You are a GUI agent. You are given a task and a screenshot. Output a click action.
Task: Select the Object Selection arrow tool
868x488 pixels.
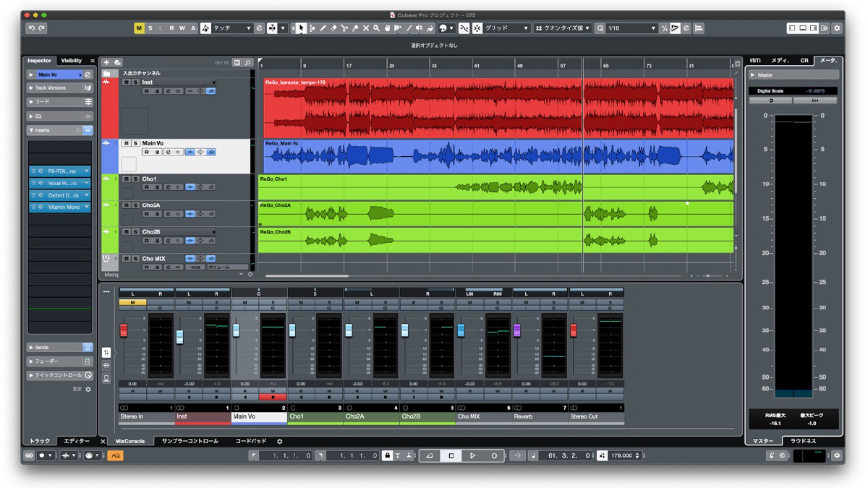coord(301,28)
